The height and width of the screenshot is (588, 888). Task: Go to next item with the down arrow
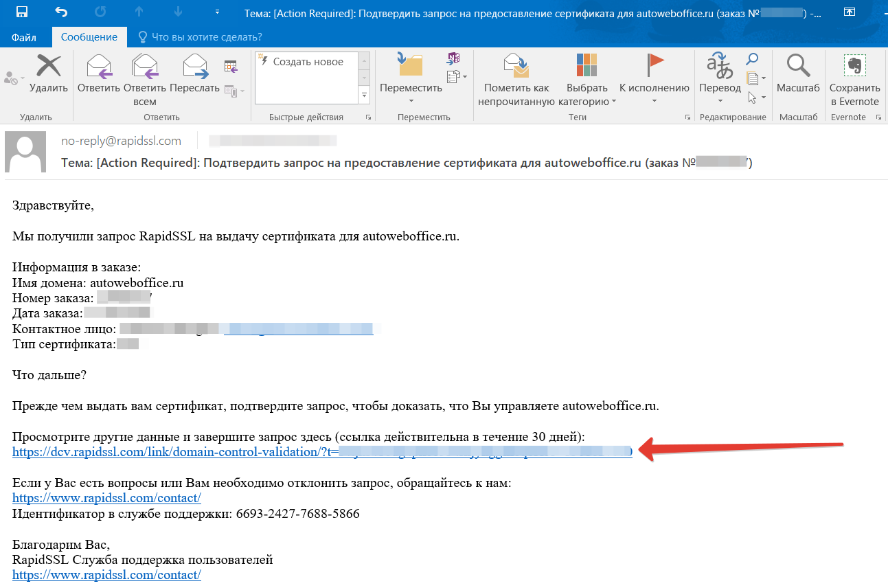[178, 12]
